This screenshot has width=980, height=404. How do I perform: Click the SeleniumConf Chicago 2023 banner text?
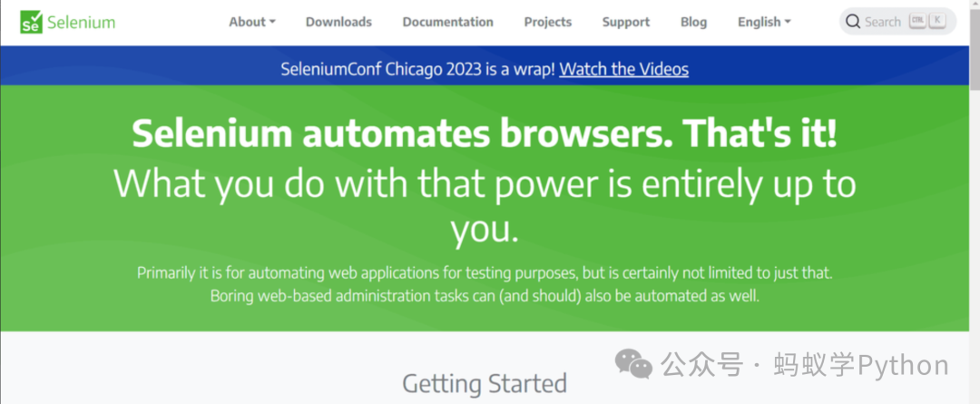(417, 69)
